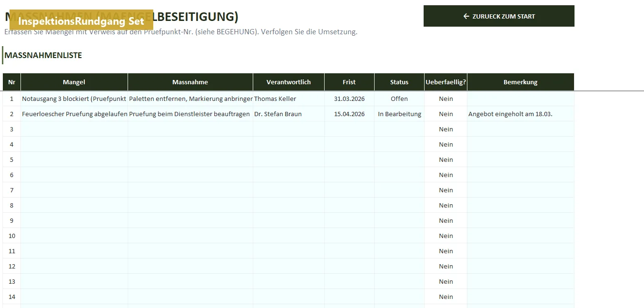Select the Mangel column header
The width and height of the screenshot is (644, 308).
(74, 82)
